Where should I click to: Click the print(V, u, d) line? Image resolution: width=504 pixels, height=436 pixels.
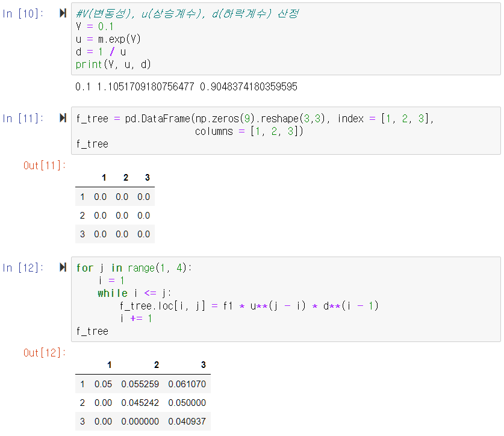click(x=113, y=64)
